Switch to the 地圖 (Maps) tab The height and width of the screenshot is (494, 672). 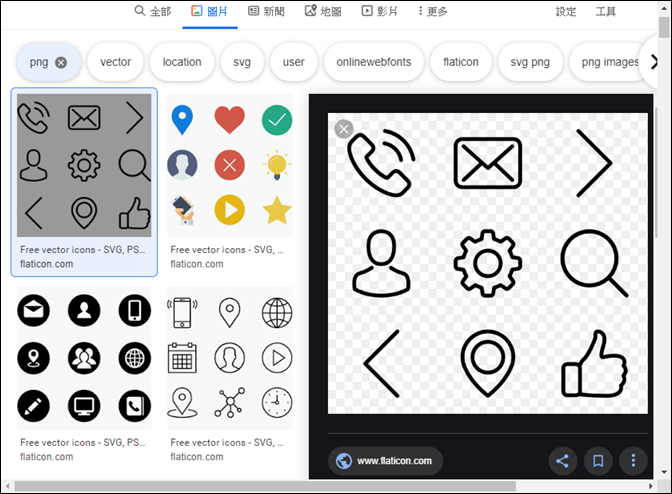point(323,11)
